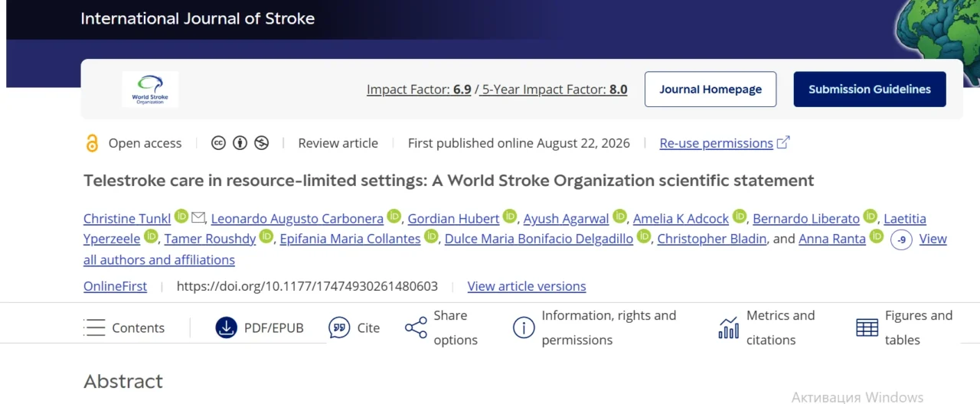
Task: Click the Review article label
Action: click(x=338, y=143)
